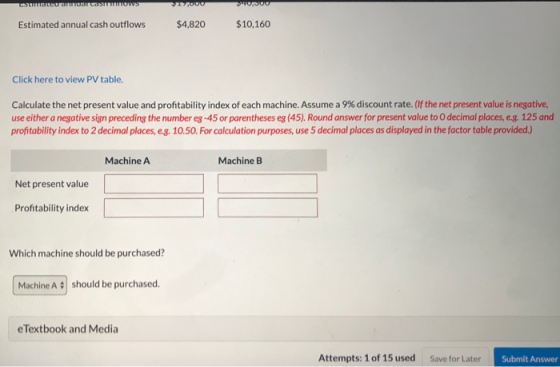Image resolution: width=560 pixels, height=367 pixels.
Task: Click the red rounding instructions text
Action: (x=282, y=117)
